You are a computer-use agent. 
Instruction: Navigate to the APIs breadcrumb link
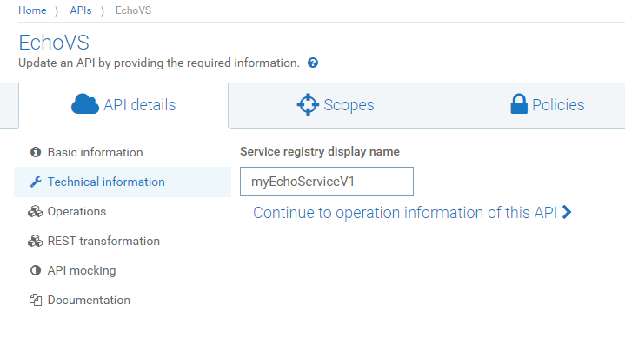pyautogui.click(x=81, y=10)
